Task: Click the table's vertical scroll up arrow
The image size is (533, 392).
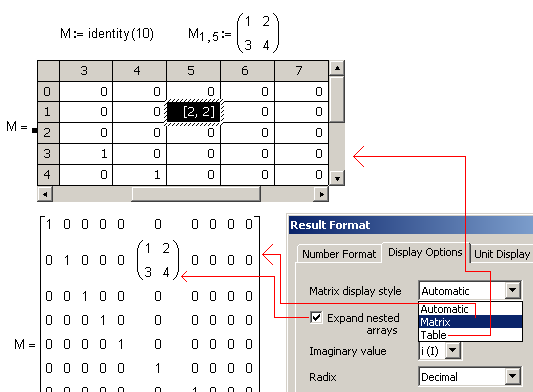Action: click(x=337, y=68)
